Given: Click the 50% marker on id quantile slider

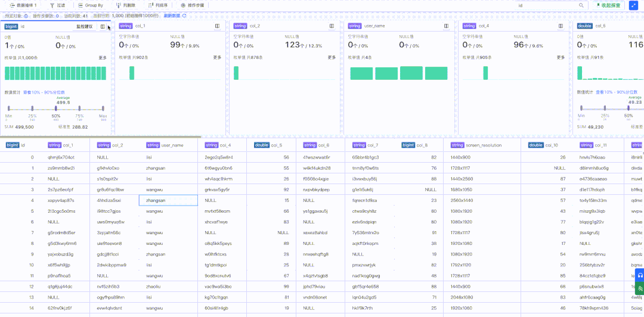Looking at the screenshot, I should pyautogui.click(x=55, y=108).
